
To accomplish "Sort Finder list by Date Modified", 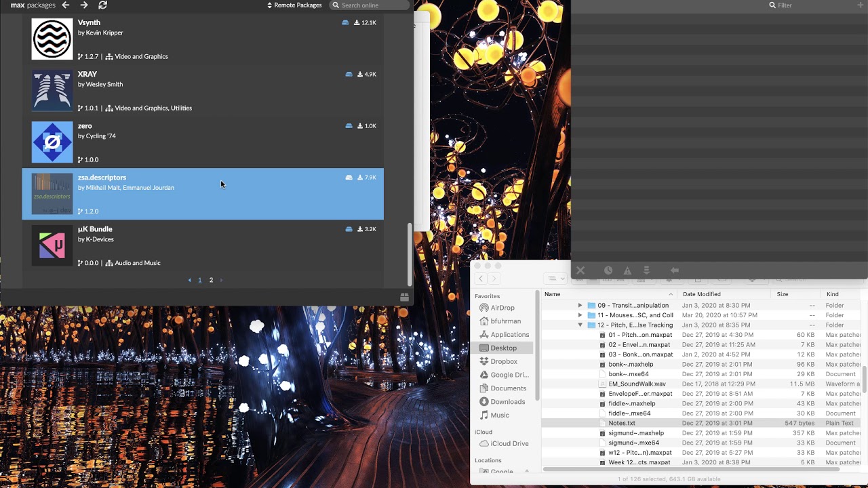I will tap(724, 294).
